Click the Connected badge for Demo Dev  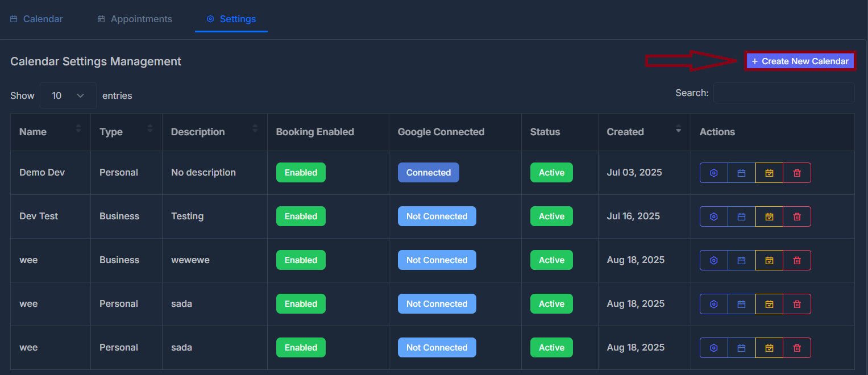pos(428,173)
